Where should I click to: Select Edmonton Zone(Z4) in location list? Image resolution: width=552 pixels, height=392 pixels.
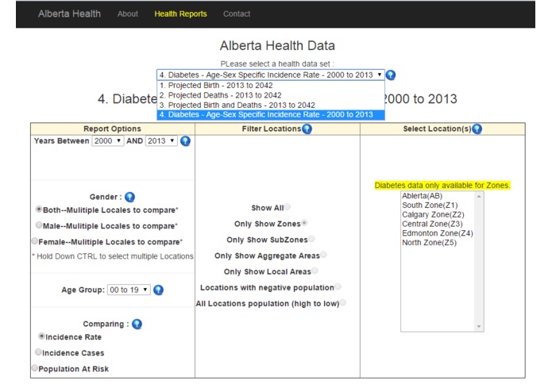pyautogui.click(x=438, y=233)
